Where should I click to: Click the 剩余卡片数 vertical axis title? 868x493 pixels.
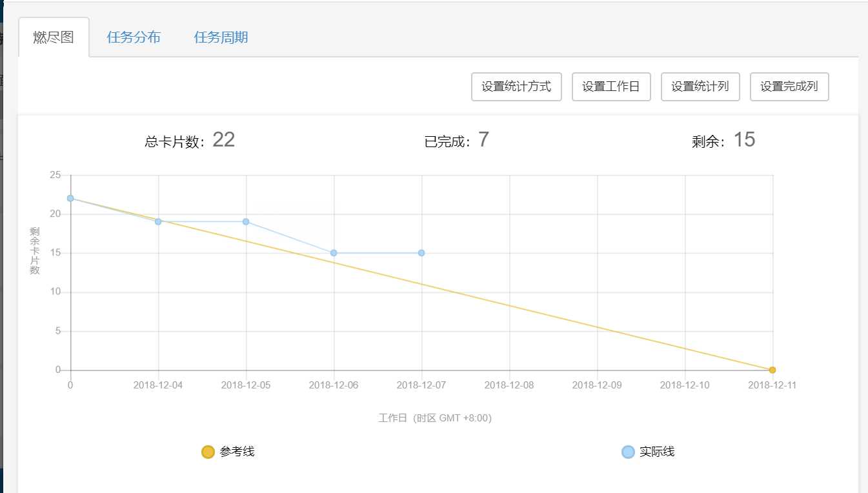tap(35, 251)
